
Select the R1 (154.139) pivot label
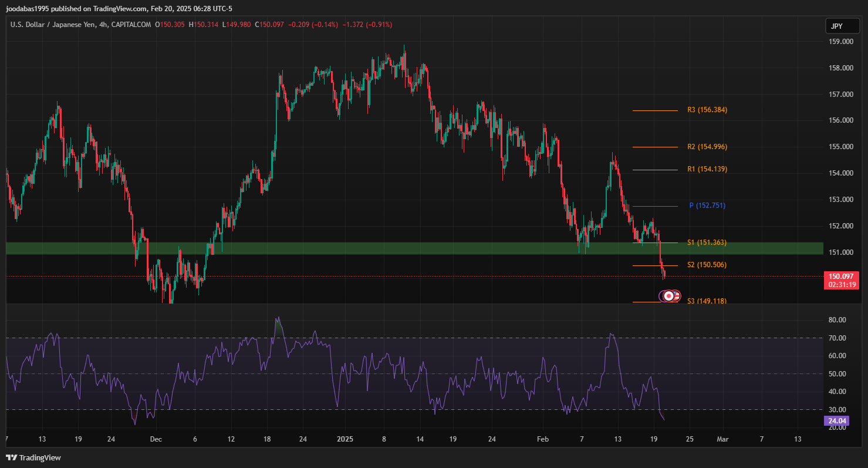(707, 169)
